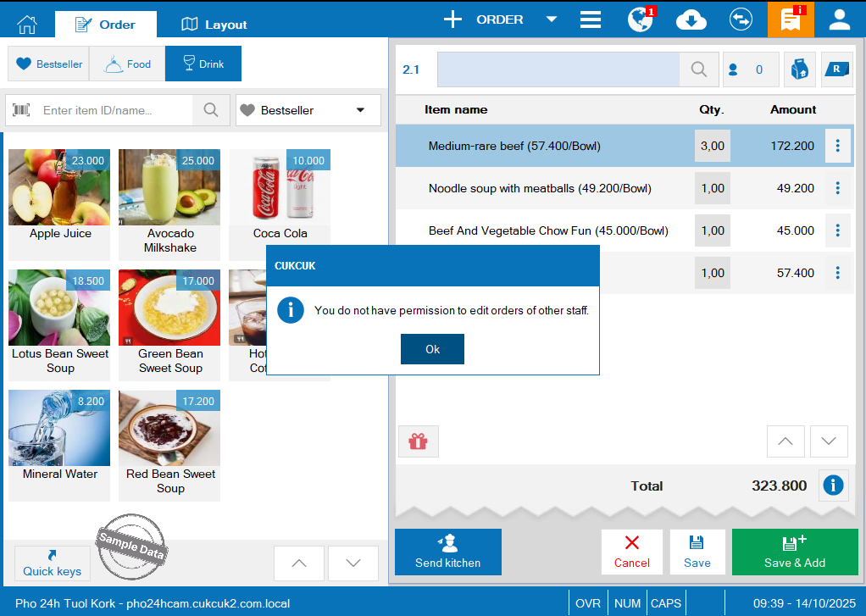Open options menu for Medium-rare beef
866x616 pixels.
tap(837, 146)
